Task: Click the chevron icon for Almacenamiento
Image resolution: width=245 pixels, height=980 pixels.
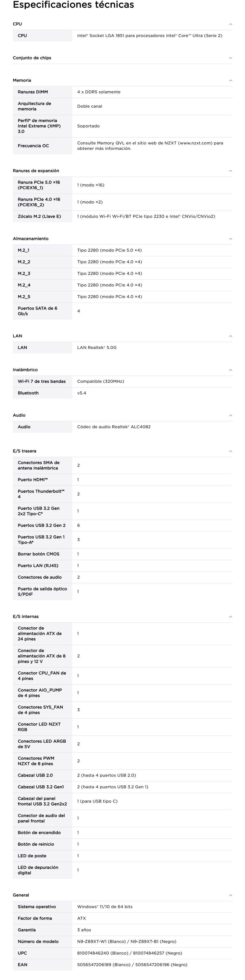Action: (230, 239)
